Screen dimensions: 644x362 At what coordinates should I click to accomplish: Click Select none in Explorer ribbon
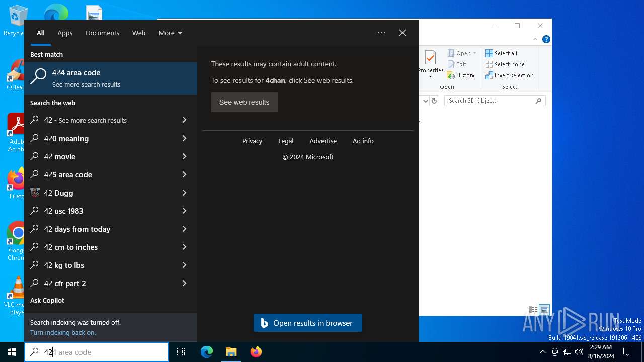click(x=505, y=64)
